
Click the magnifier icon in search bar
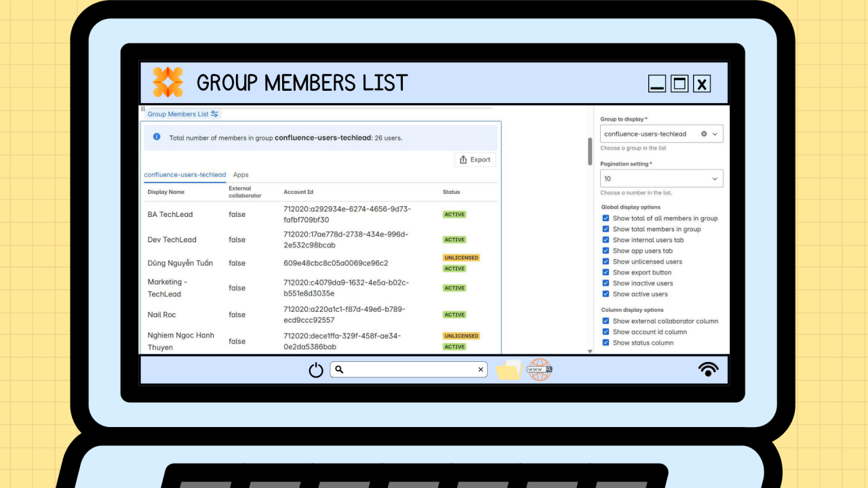[340, 369]
